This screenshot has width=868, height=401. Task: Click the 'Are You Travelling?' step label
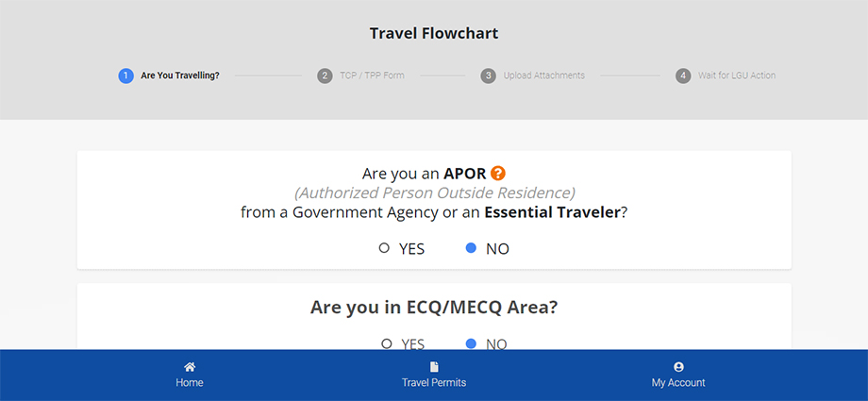(x=180, y=75)
